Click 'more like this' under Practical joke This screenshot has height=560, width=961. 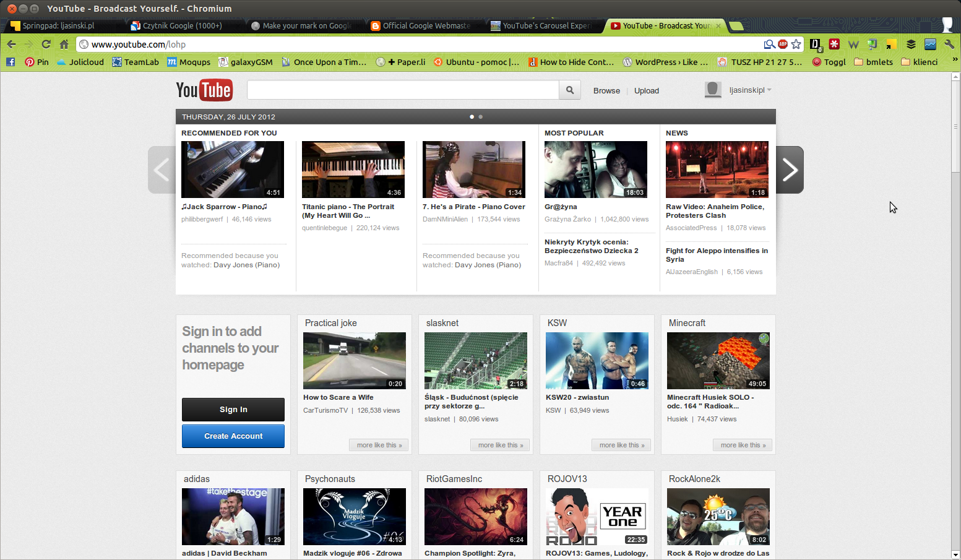379,445
